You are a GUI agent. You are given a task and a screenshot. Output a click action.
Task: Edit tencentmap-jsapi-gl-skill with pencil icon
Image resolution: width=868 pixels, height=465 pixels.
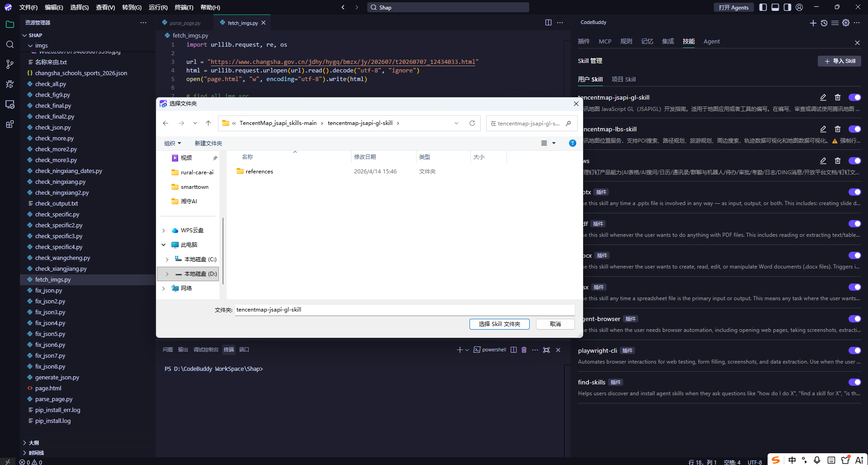pos(823,97)
